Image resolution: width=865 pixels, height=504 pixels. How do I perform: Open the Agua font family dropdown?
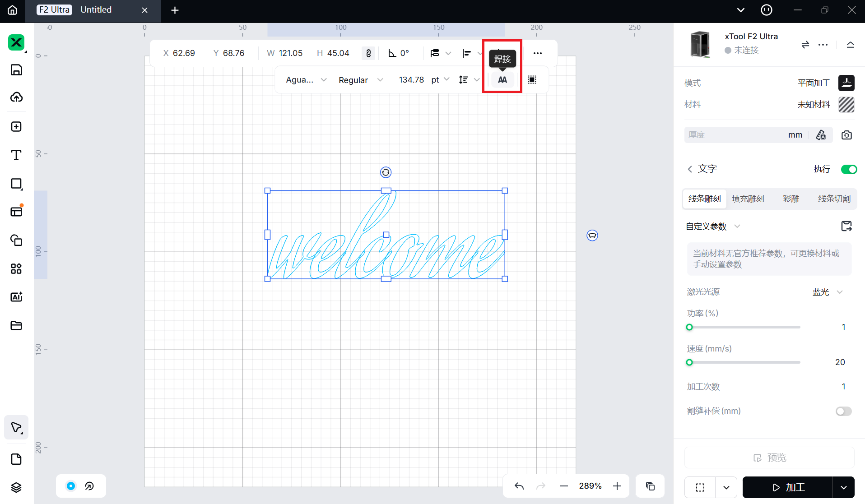(306, 80)
